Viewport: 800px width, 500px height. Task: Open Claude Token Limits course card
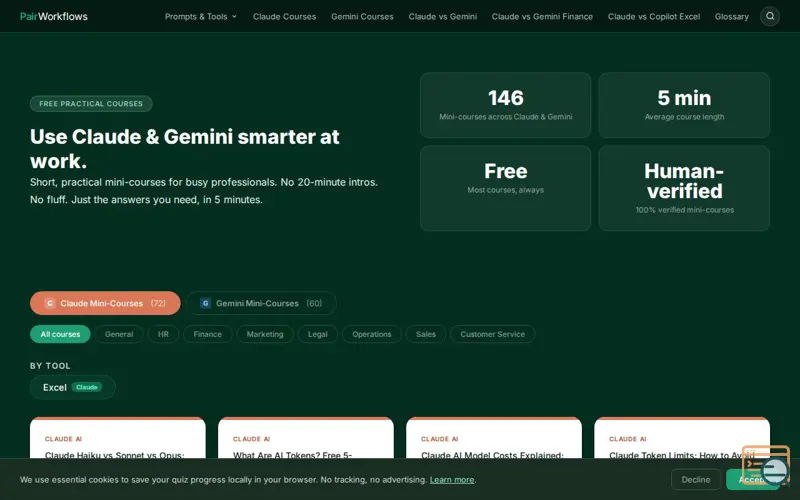[682, 438]
